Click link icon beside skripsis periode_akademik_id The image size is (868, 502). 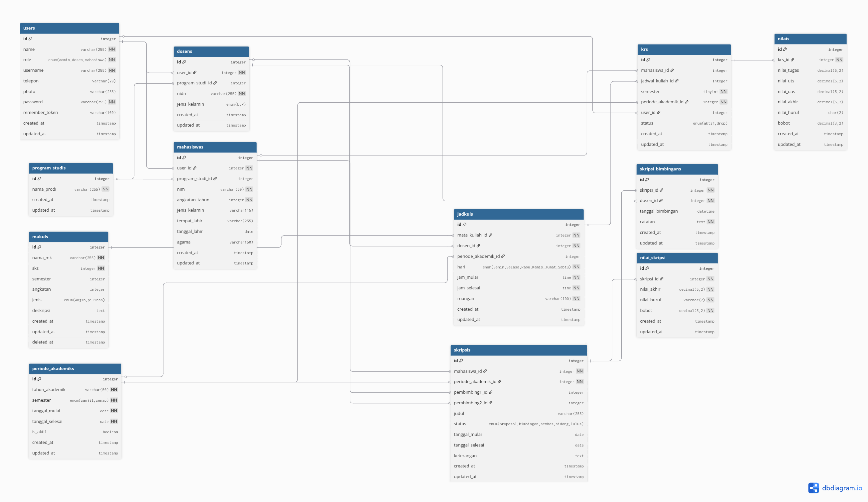(x=499, y=381)
